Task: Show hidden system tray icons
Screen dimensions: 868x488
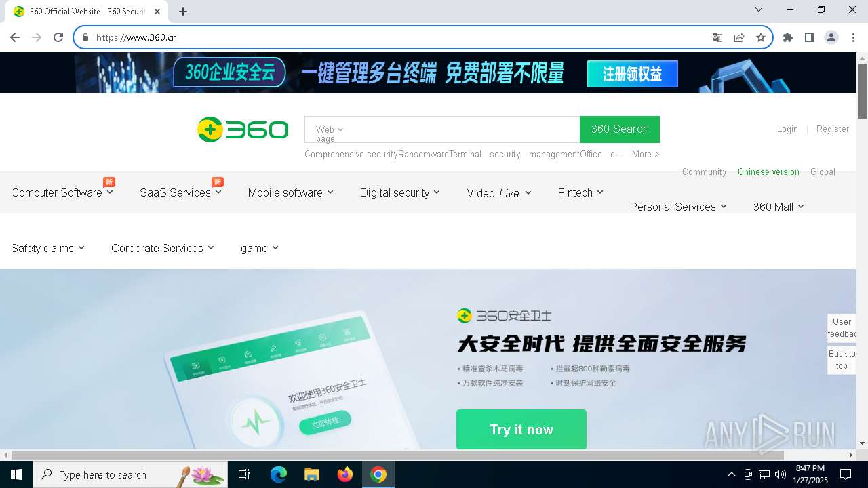Action: [x=731, y=474]
